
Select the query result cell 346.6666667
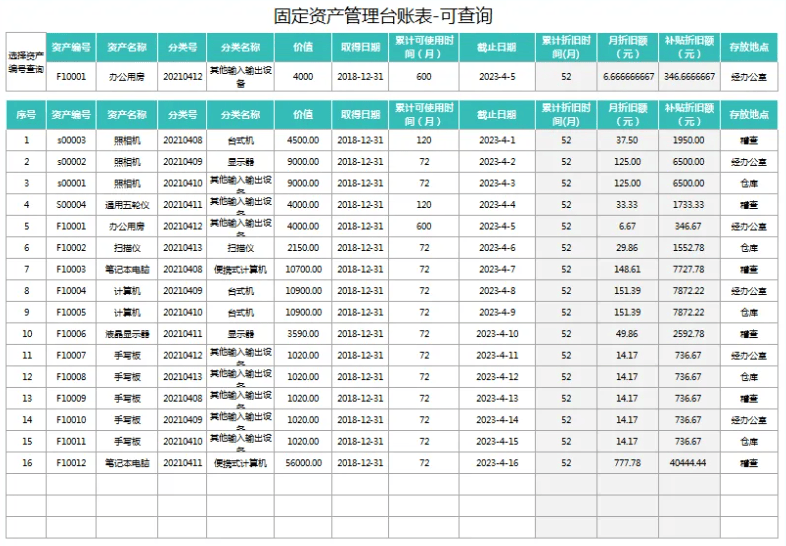[689, 76]
